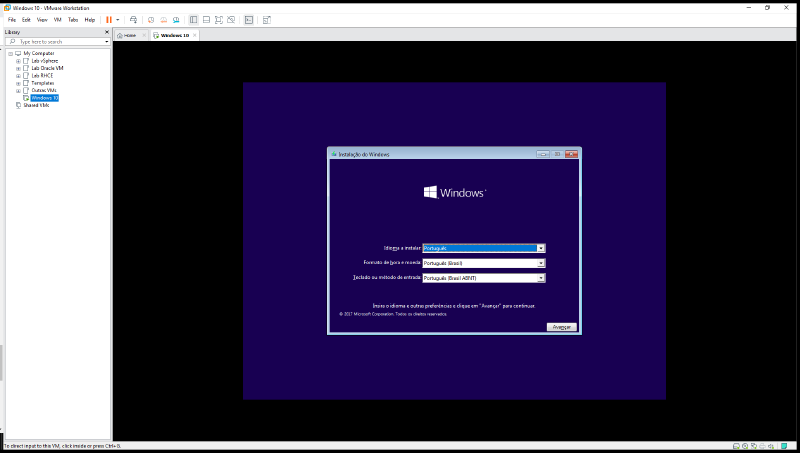Screen dimensions: 800x453
Task: Switch to the Home tab
Action: click(129, 35)
